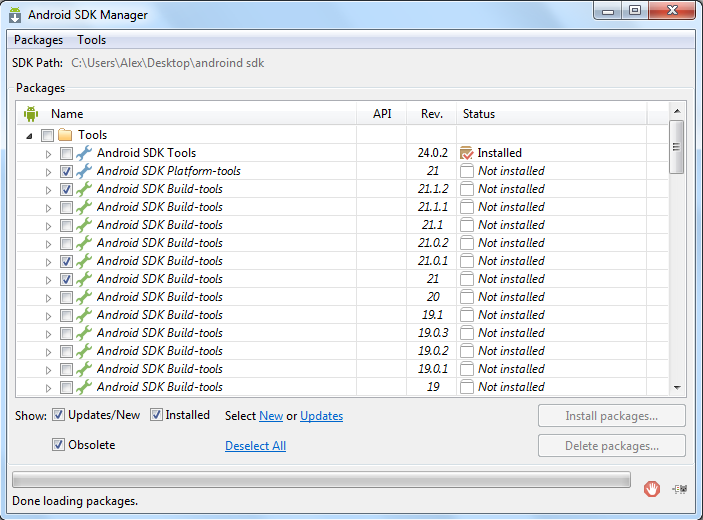
Task: Expand the Android SDK Tools row
Action: coord(48,154)
